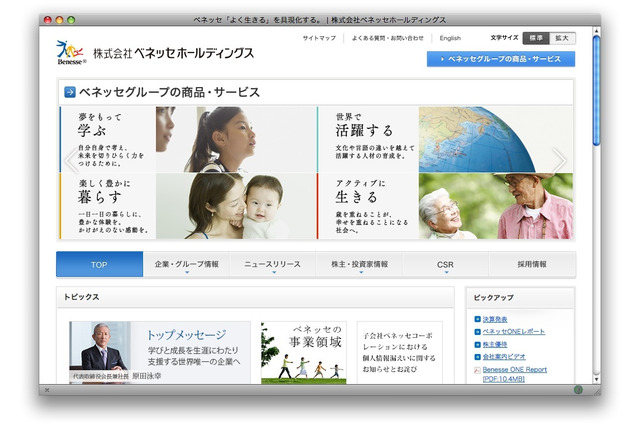Expand the 株主・投資家情報 menu
Viewport: 640px width, 426px height.
tap(360, 264)
